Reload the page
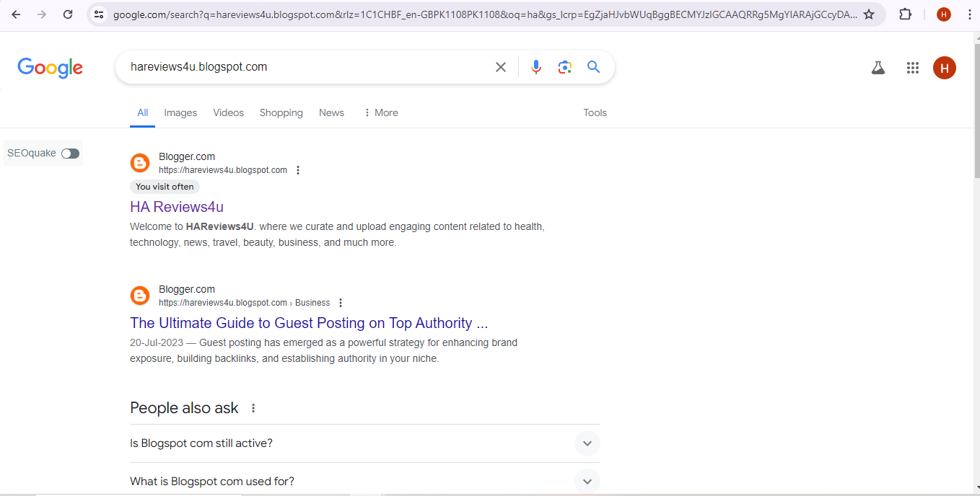This screenshot has height=496, width=980. [x=68, y=14]
